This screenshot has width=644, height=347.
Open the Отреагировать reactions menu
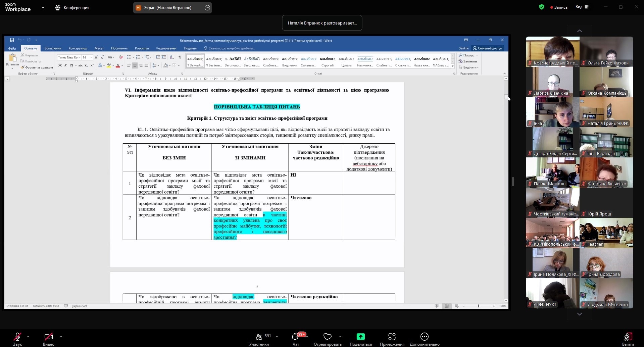(327, 337)
